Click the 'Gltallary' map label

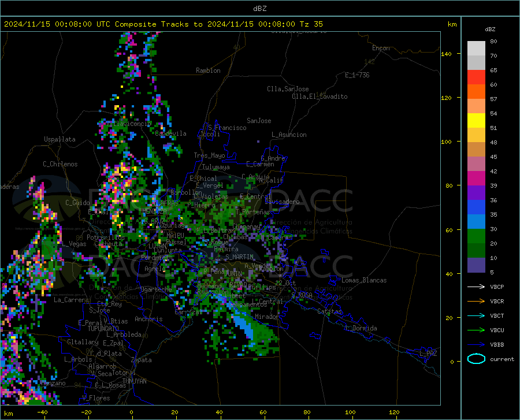pyautogui.click(x=83, y=342)
